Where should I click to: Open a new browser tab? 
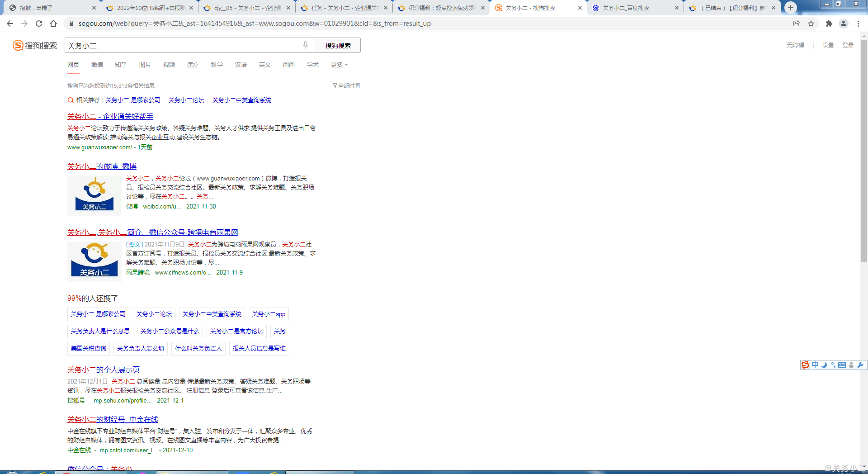click(790, 8)
